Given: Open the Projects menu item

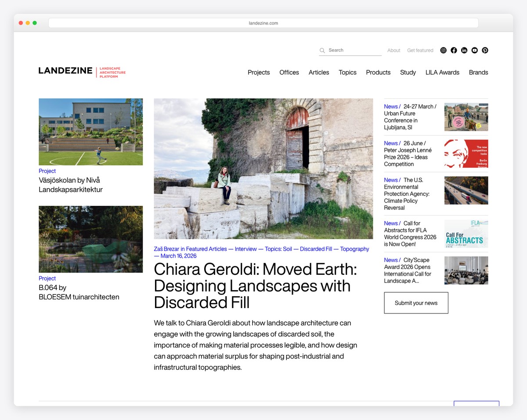Looking at the screenshot, I should click(259, 72).
